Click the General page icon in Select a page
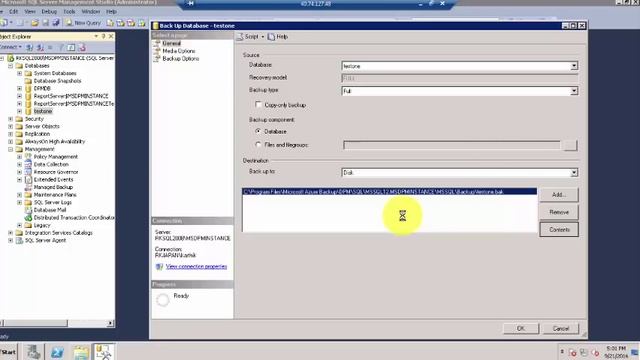 pos(157,43)
